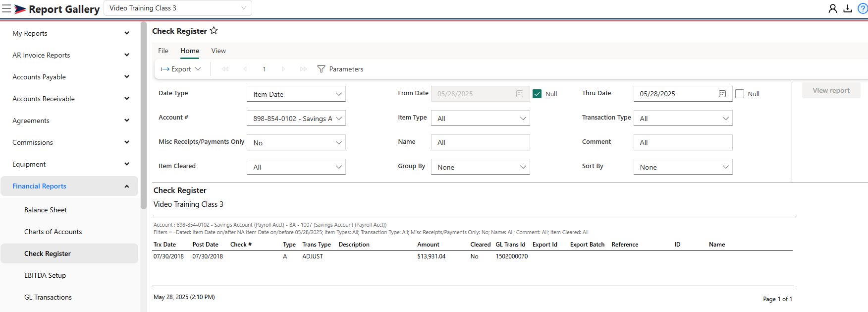
Task: Expand Agreements section
Action: click(x=69, y=121)
